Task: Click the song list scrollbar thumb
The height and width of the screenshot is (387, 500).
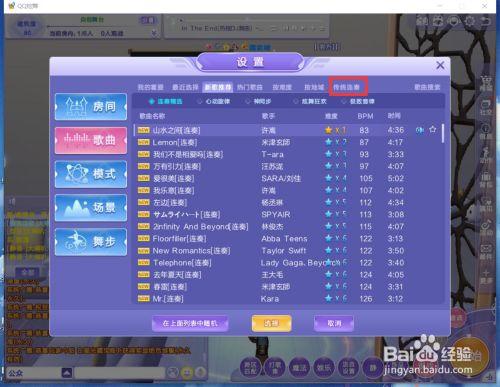Action: [x=443, y=133]
